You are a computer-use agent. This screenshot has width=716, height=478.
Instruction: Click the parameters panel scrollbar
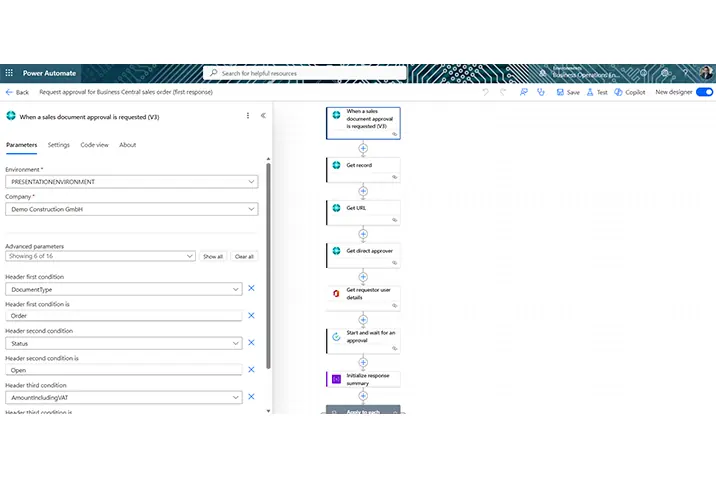(268, 266)
